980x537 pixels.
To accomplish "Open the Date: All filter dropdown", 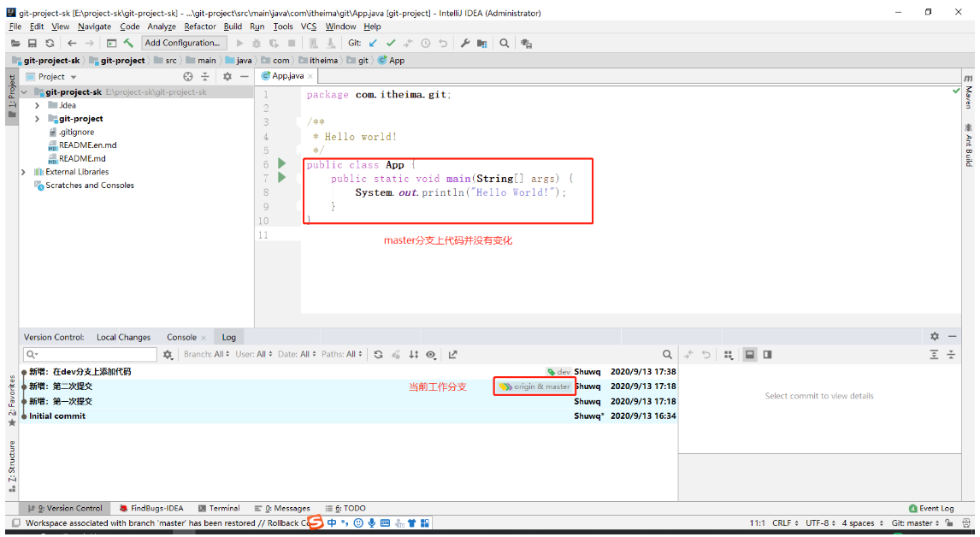I will [297, 355].
